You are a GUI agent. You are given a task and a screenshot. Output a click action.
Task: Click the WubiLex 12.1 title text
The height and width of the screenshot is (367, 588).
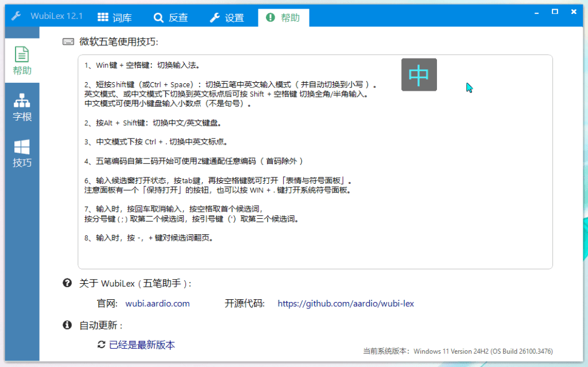point(57,16)
